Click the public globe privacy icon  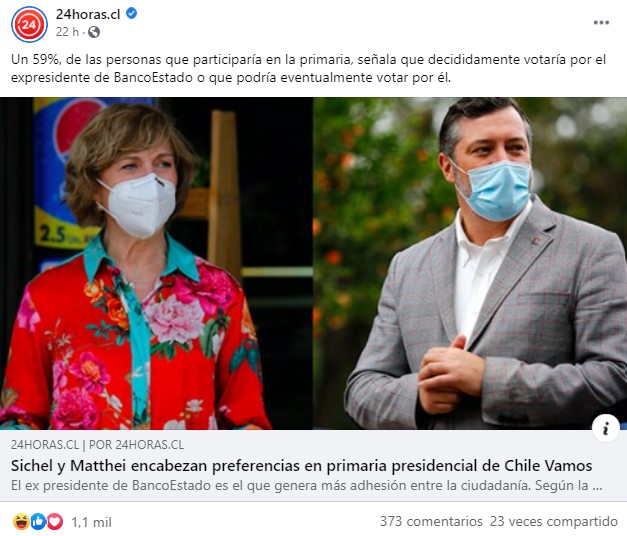[94, 32]
